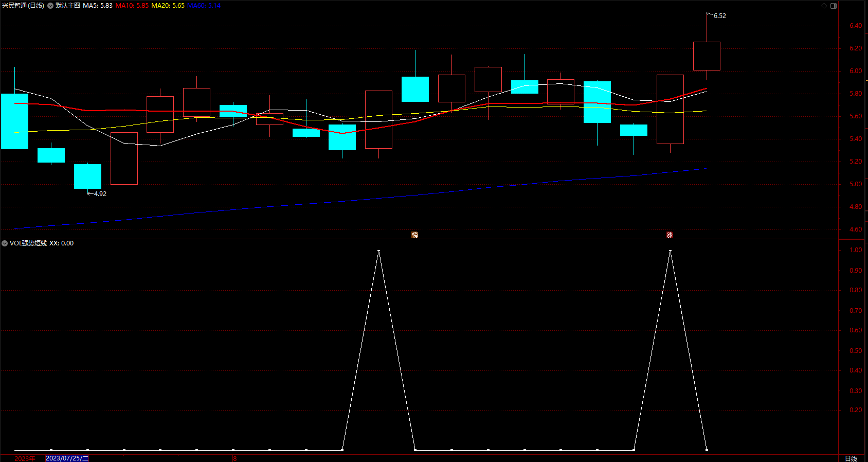Viewport: 868px width, 462px height.
Task: Click the second indicator peak at 1.00
Action: 670,251
